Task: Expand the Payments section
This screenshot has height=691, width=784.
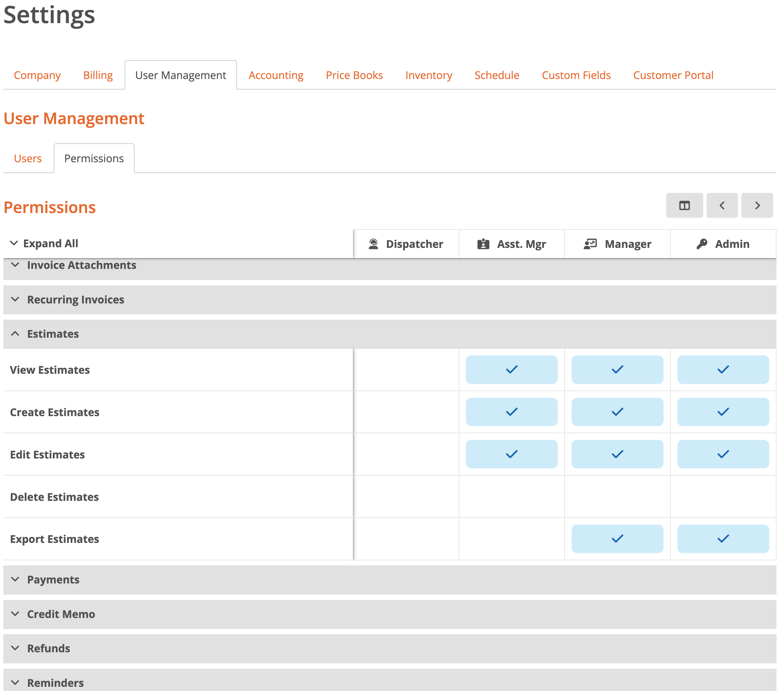Action: (390, 580)
